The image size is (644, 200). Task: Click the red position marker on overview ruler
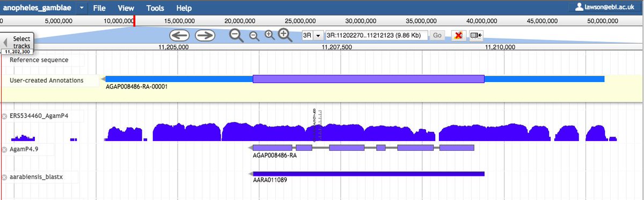click(134, 20)
